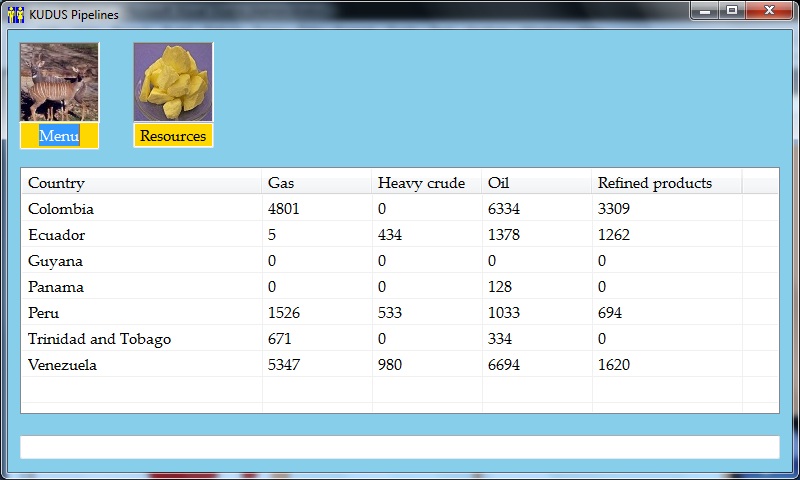
Task: Select the Guyana row
Action: [x=400, y=260]
